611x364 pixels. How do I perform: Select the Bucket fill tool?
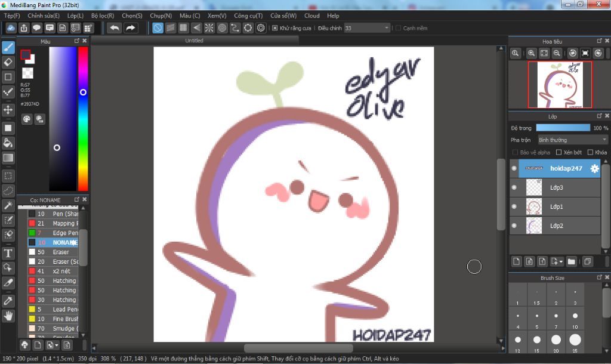(x=8, y=143)
